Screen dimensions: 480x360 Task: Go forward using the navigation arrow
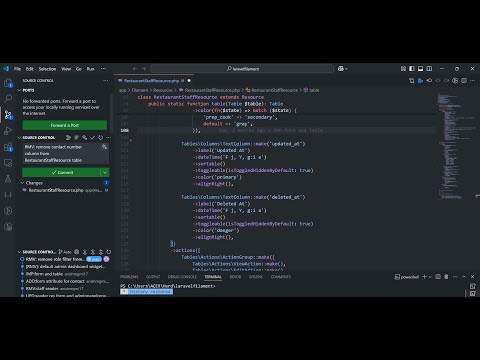[x=144, y=69]
